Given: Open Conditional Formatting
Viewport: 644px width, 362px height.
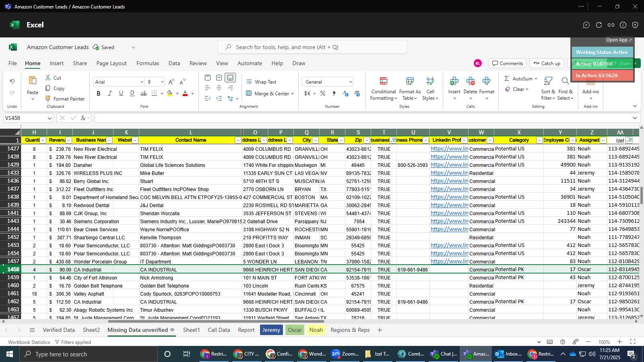Looking at the screenshot, I should pyautogui.click(x=384, y=89).
